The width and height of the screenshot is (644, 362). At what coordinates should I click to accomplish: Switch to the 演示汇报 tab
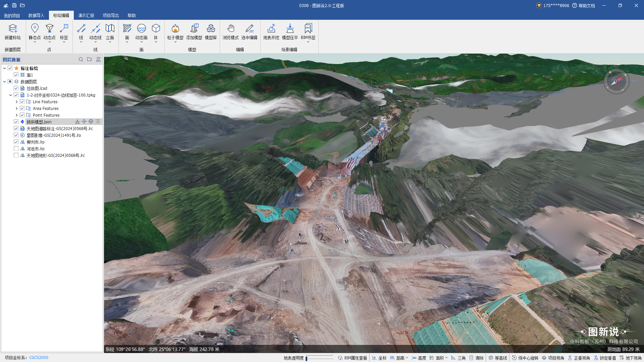coord(86,15)
